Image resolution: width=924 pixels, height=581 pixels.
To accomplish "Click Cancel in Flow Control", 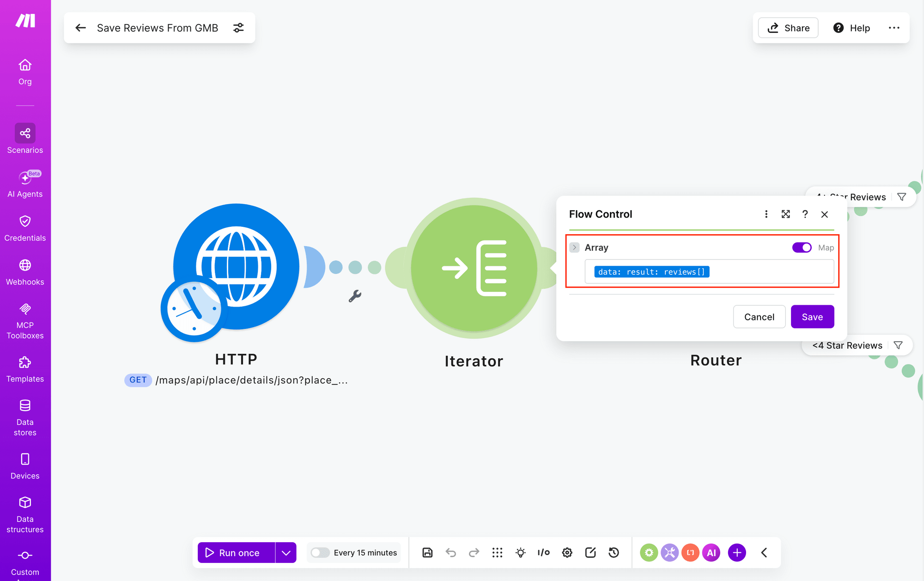I will click(759, 317).
